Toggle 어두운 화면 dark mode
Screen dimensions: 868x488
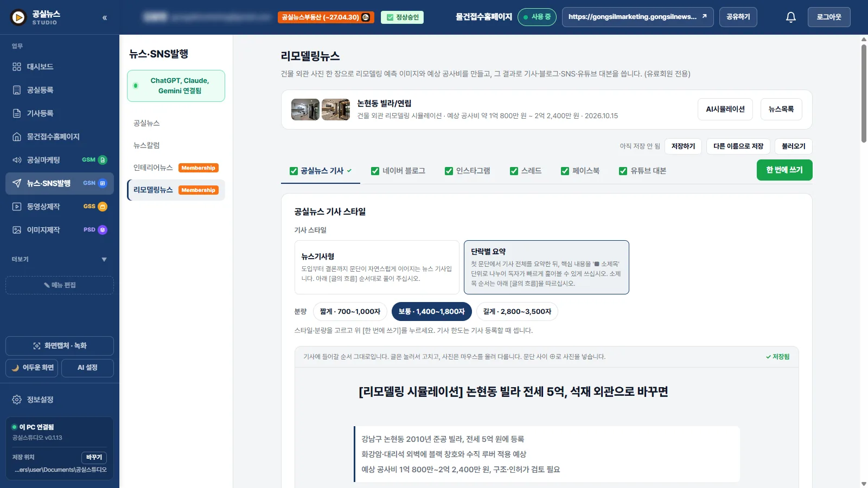point(33,368)
